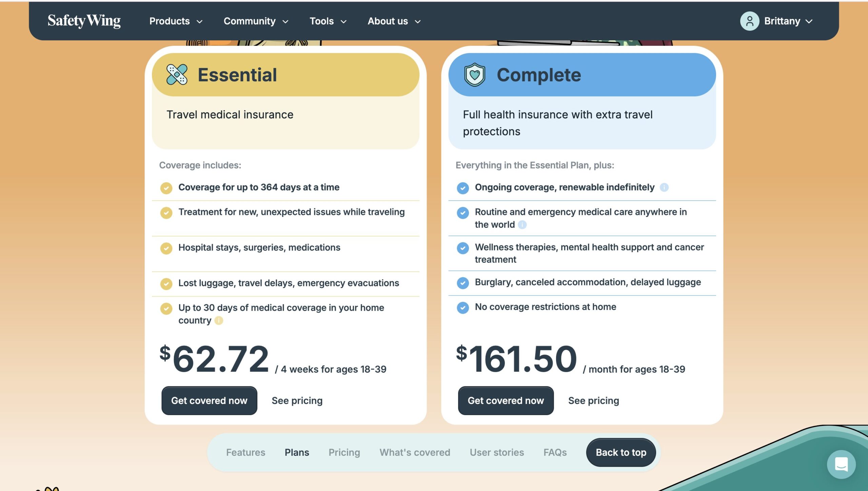Open the Tools menu in navbar
Image resolution: width=868 pixels, height=491 pixels.
pos(328,21)
